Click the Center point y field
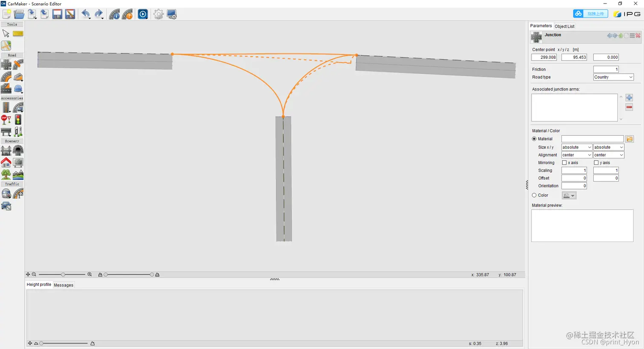 [x=574, y=57]
